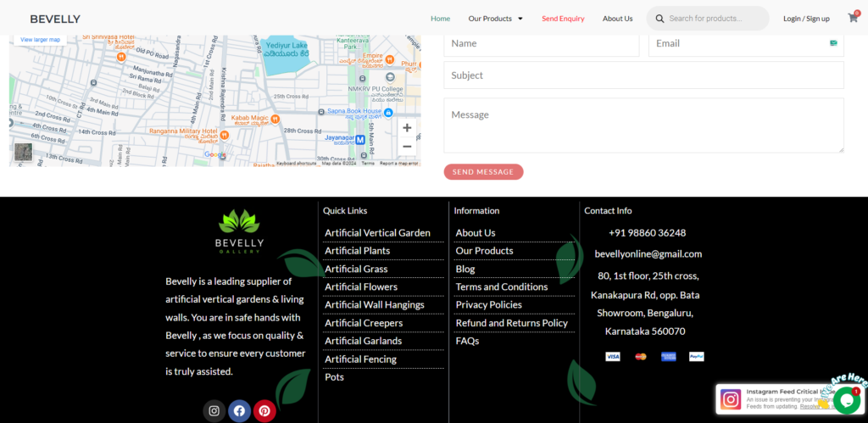Screen dimensions: 868x423
Task: Open the Facebook social icon in footer
Action: pos(239,411)
